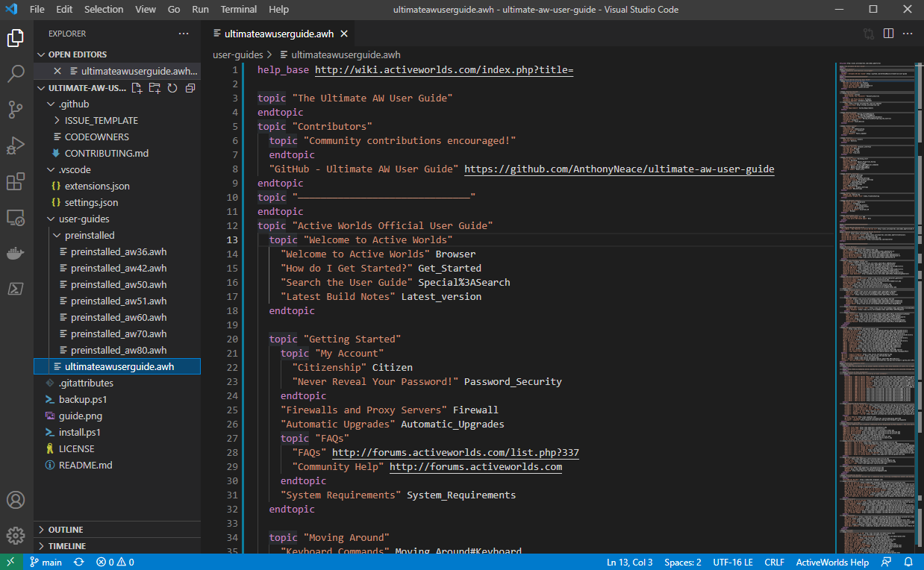Close the ultimateawuserguide.awh editor tab
The width and height of the screenshot is (924, 570).
(344, 34)
